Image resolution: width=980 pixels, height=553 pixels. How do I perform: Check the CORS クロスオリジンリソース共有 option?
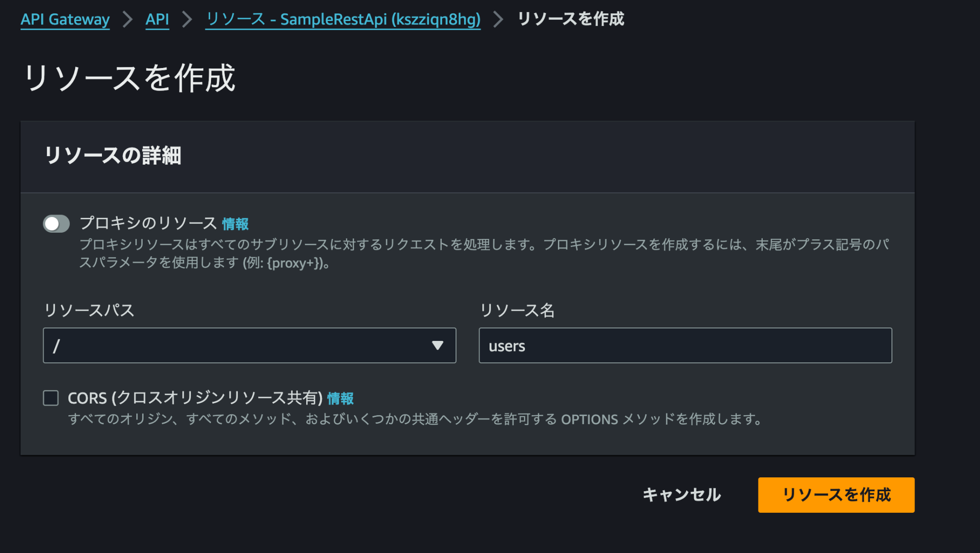tap(50, 398)
